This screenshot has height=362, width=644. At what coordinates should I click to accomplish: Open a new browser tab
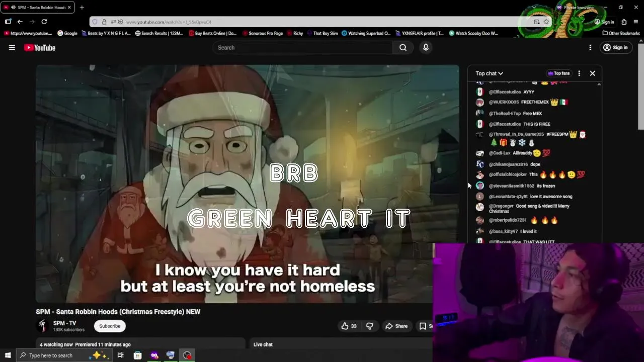pos(82,8)
